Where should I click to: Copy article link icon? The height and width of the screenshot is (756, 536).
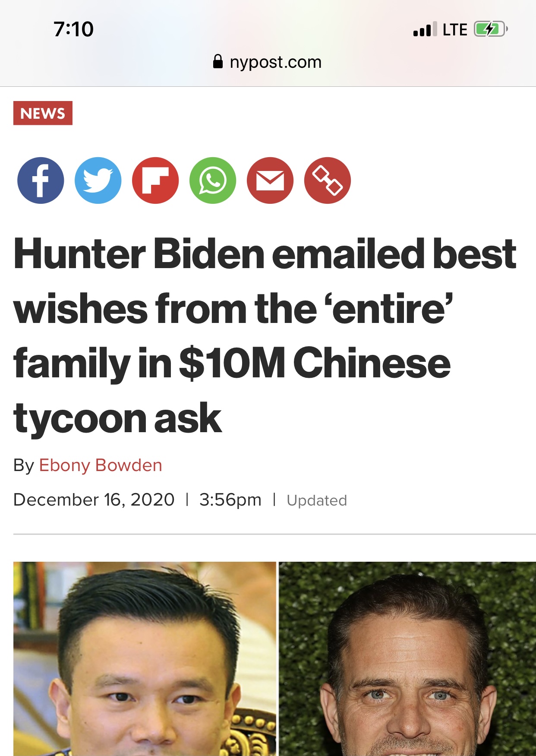tap(328, 180)
